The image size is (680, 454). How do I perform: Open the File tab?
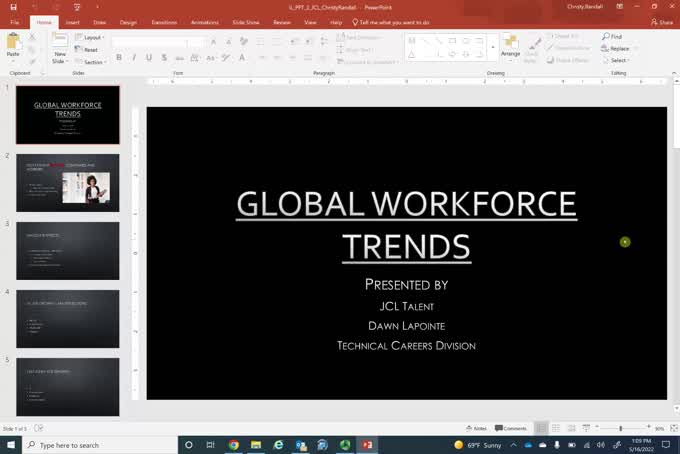pos(15,22)
